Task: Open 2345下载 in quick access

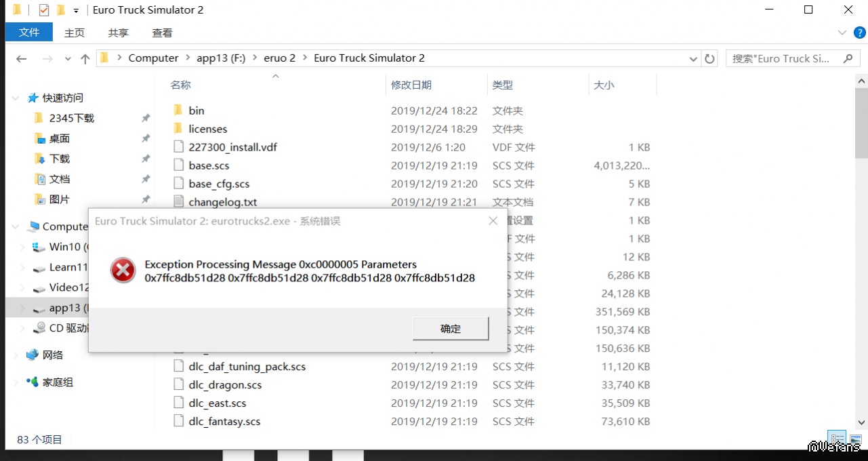Action: pyautogui.click(x=71, y=118)
